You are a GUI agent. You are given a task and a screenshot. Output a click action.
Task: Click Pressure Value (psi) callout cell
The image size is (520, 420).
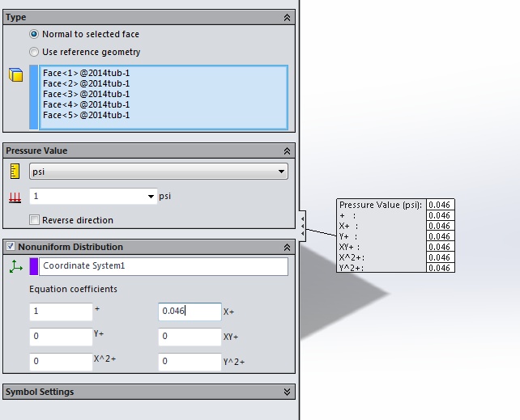pos(440,205)
